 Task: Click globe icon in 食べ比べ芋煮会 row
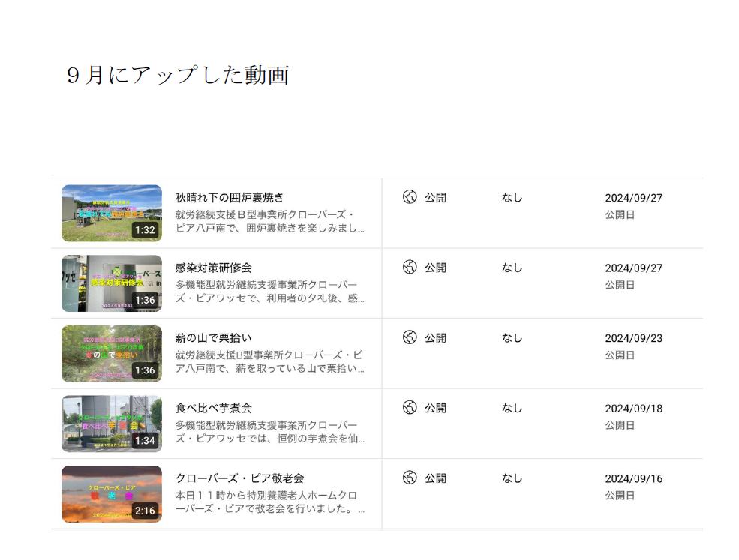[410, 407]
